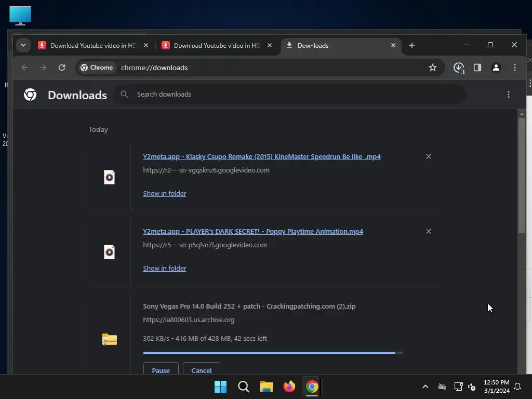
Task: Click the ia800603.us.archive.org source URL
Action: point(189,320)
